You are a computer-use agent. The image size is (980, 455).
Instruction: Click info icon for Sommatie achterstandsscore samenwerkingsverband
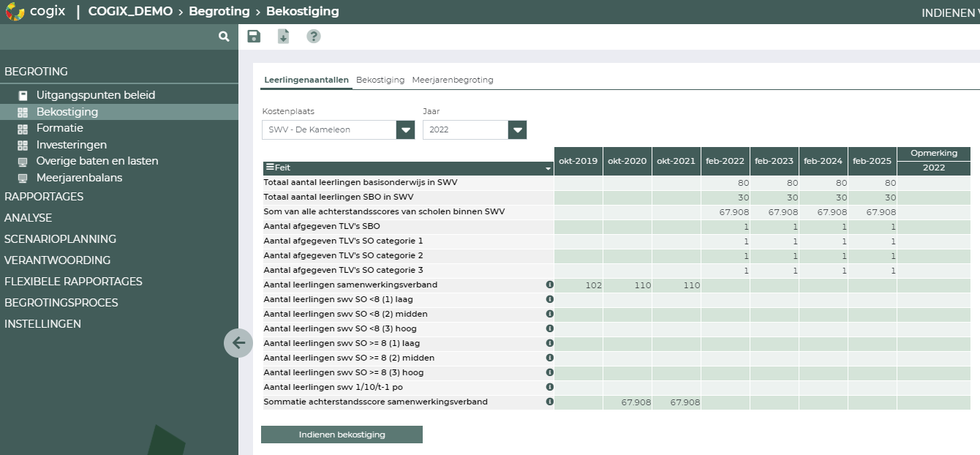tap(549, 402)
